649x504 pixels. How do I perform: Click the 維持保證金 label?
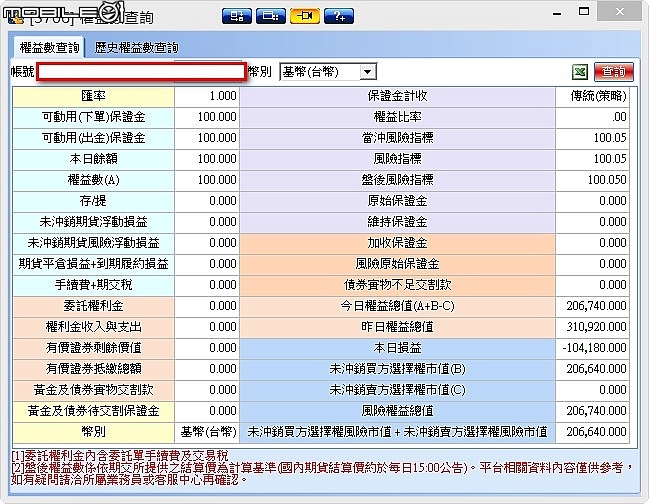pyautogui.click(x=397, y=222)
